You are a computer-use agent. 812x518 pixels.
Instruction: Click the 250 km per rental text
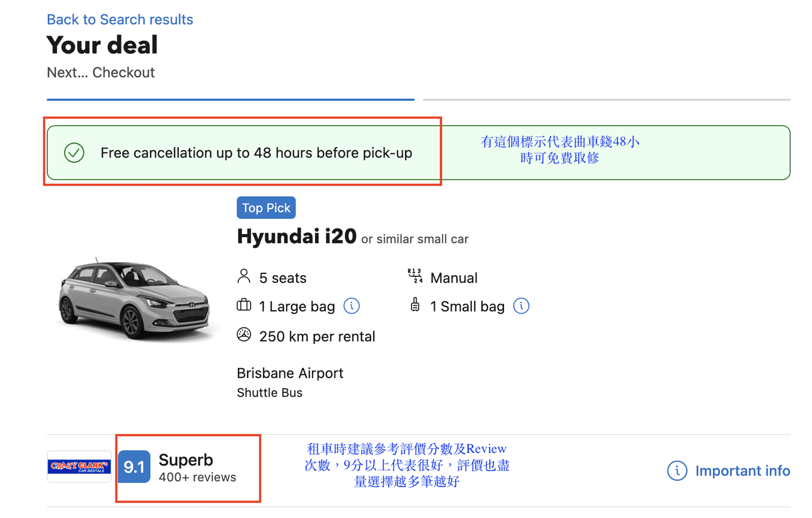coord(317,336)
